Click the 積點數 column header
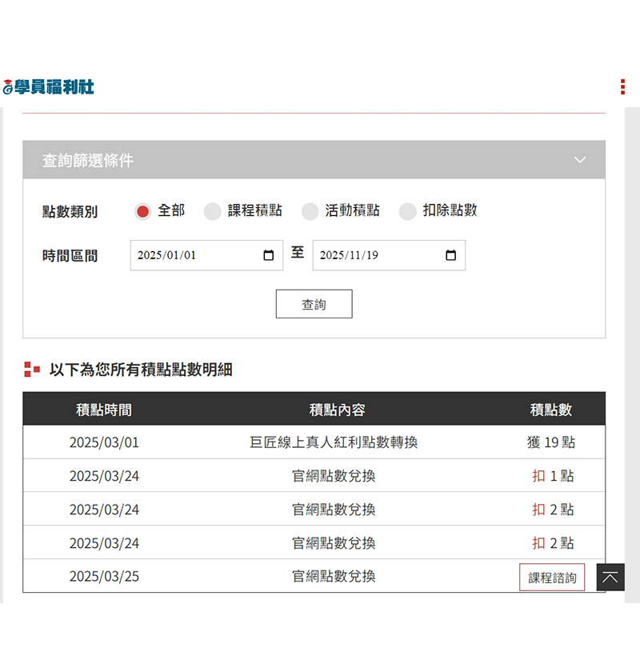Viewport: 640px width, 672px height. (551, 410)
